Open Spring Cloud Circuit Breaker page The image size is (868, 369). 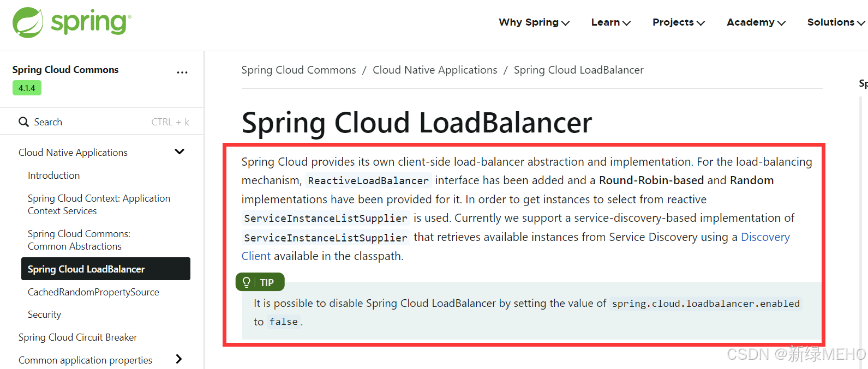77,337
